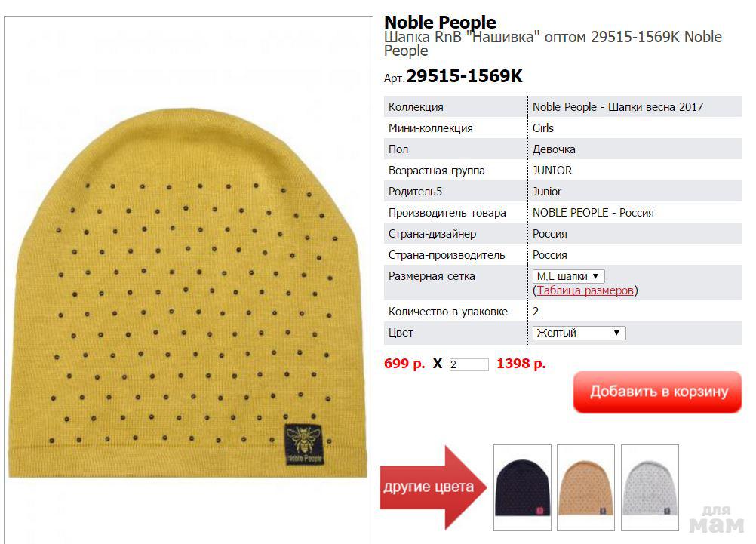Click the bee logo patch on the hat
Viewport: 756px width, 544px height.
(x=305, y=444)
